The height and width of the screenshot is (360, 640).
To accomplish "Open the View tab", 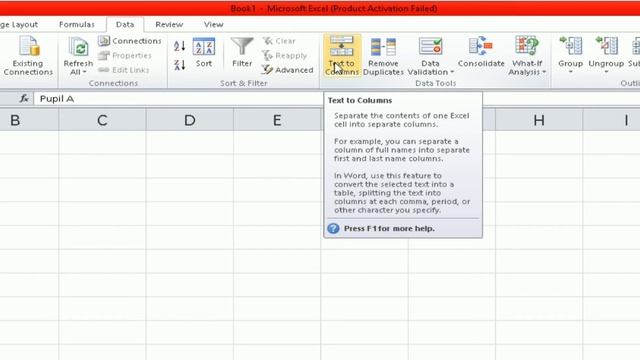I will point(213,24).
